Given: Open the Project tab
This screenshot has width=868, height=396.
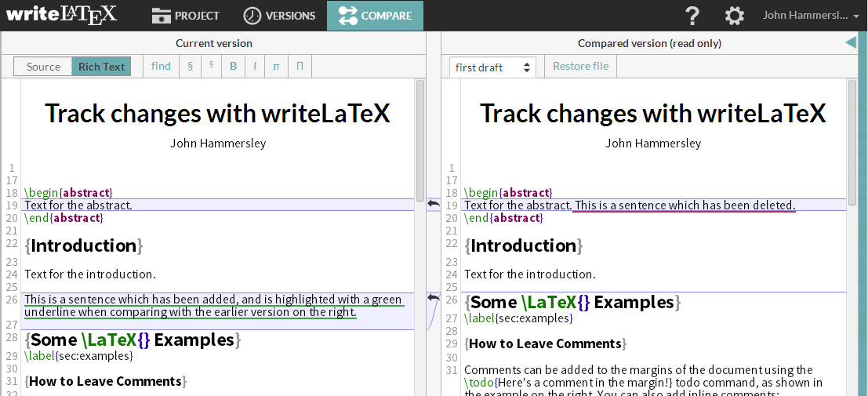Looking at the screenshot, I should 186,16.
